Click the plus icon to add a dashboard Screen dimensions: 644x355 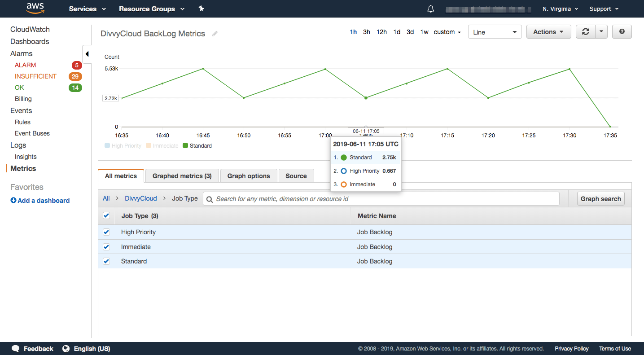click(x=13, y=201)
